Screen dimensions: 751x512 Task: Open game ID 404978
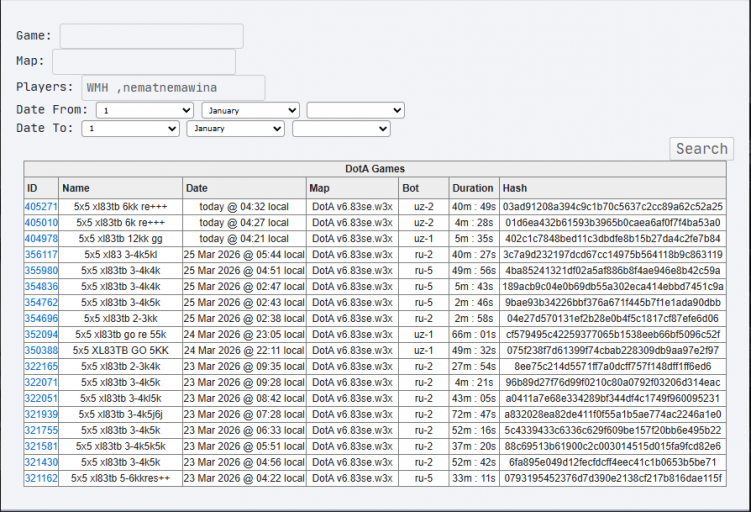pyautogui.click(x=41, y=239)
